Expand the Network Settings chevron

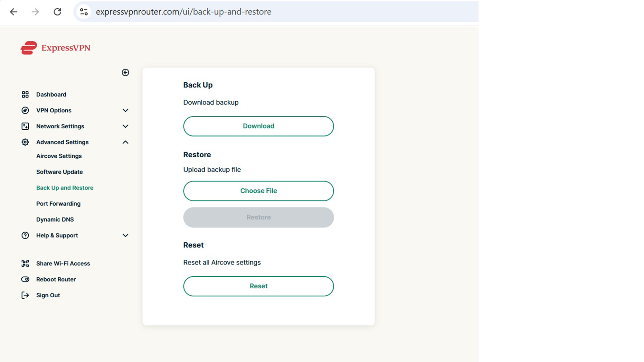click(x=125, y=126)
